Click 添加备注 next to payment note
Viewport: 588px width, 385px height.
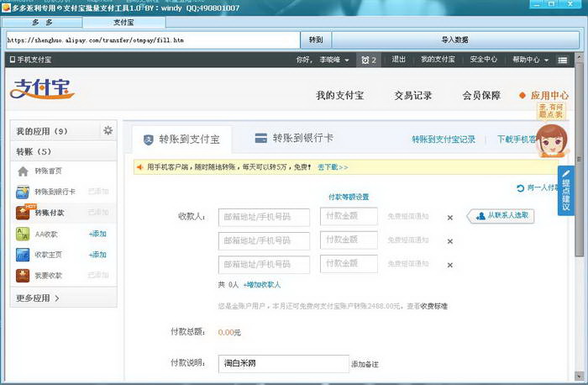coord(365,364)
